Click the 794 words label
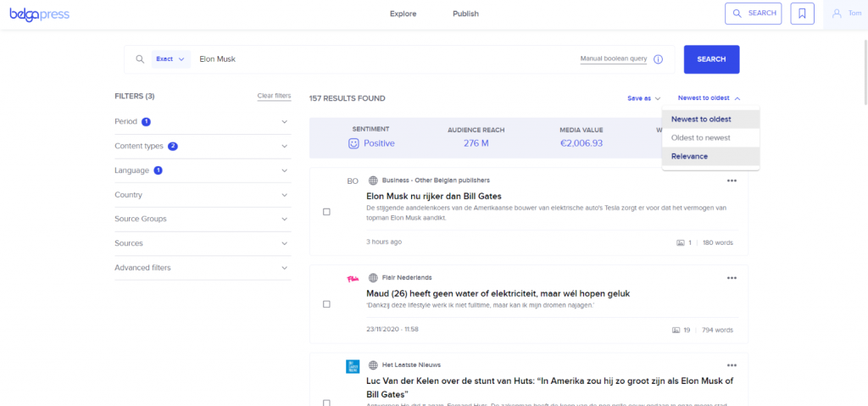The image size is (868, 406). [717, 330]
